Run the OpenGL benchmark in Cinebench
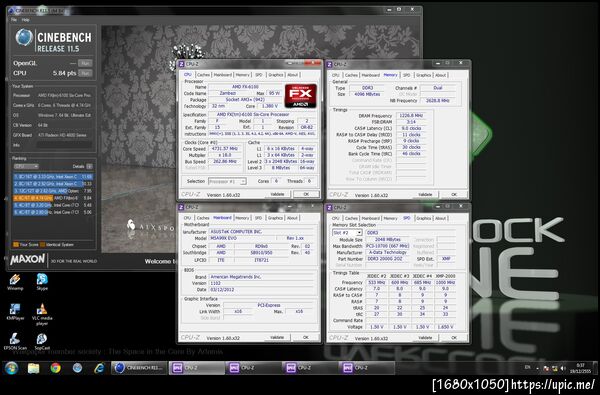Viewport: 600px width, 395px height. click(85, 63)
